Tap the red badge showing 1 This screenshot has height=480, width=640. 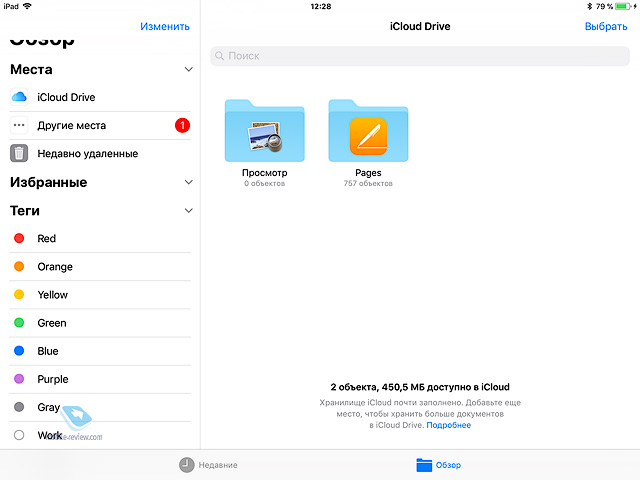pos(182,125)
